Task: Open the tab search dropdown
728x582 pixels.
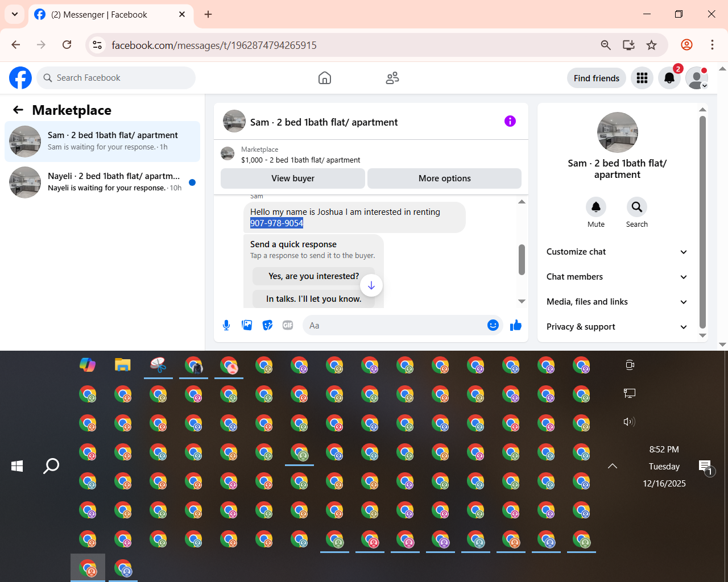Action: click(x=15, y=14)
